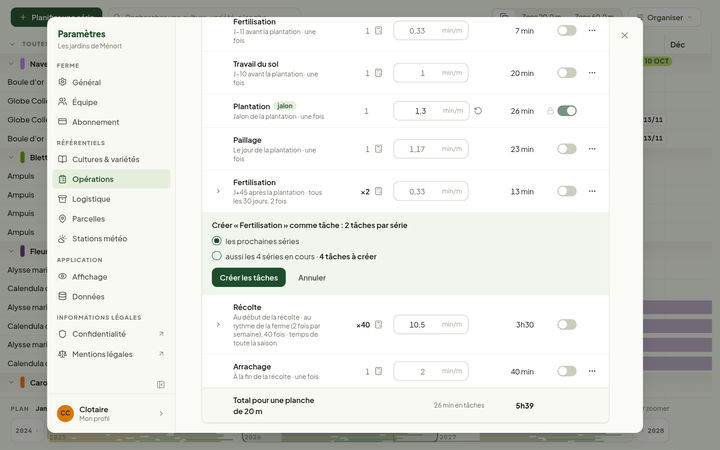This screenshot has height=450, width=720.
Task: Disable the Plantation task switch
Action: (x=567, y=111)
